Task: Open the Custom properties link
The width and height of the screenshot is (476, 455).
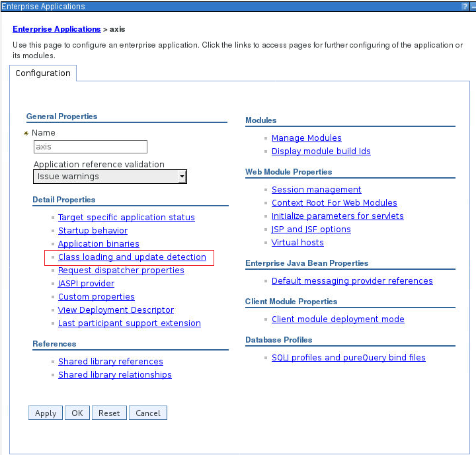Action: click(x=97, y=297)
